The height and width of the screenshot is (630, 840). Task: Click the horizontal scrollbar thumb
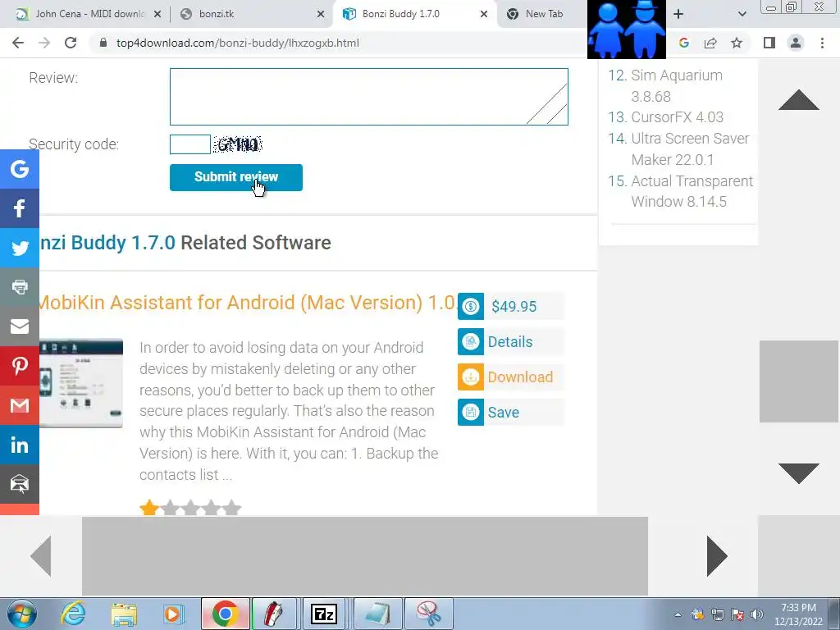[x=365, y=556]
